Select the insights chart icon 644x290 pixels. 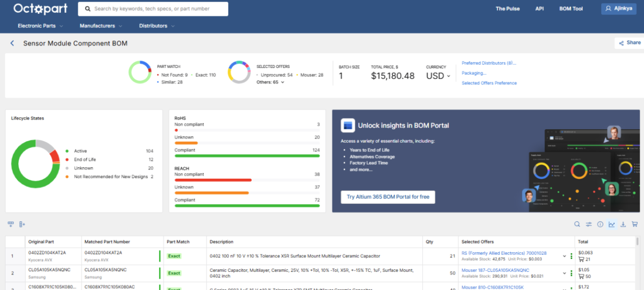611,224
